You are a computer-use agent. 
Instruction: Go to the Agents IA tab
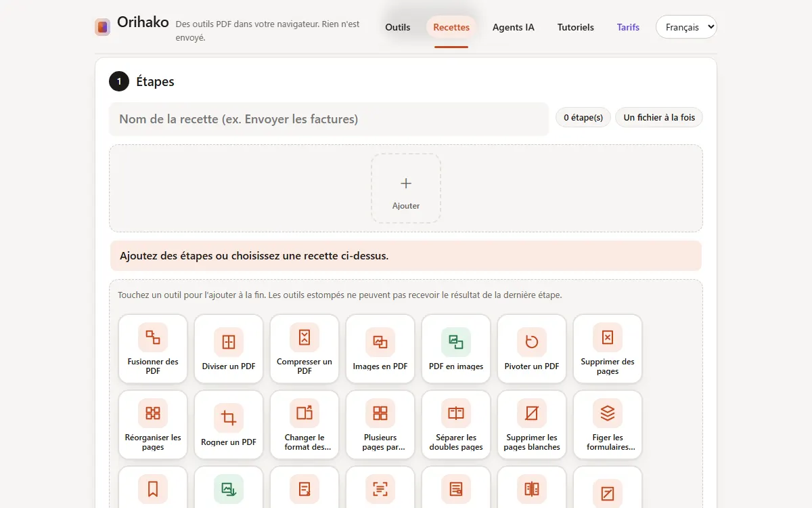514,27
